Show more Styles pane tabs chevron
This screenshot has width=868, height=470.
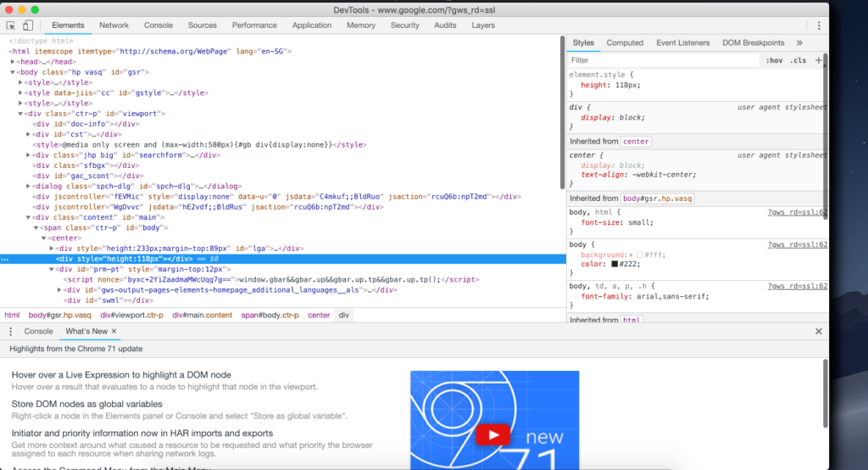pos(799,42)
